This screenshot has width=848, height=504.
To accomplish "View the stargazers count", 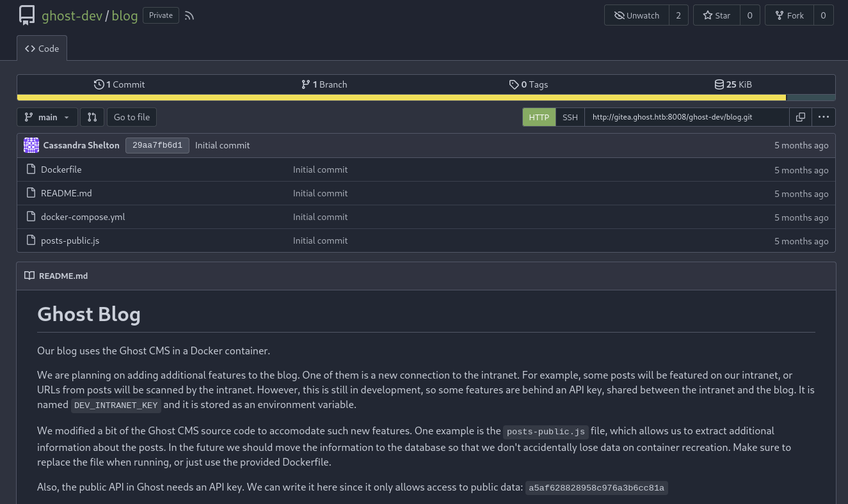I will click(x=750, y=15).
